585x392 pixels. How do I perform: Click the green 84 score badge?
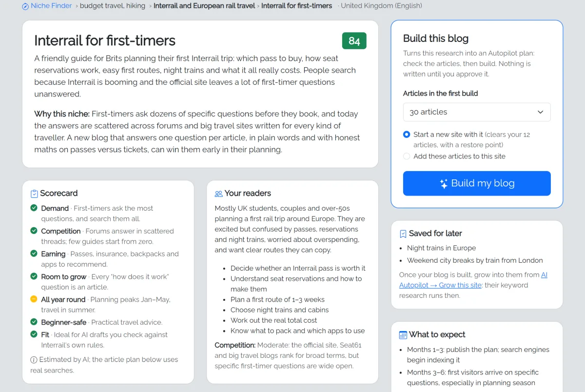pos(354,41)
